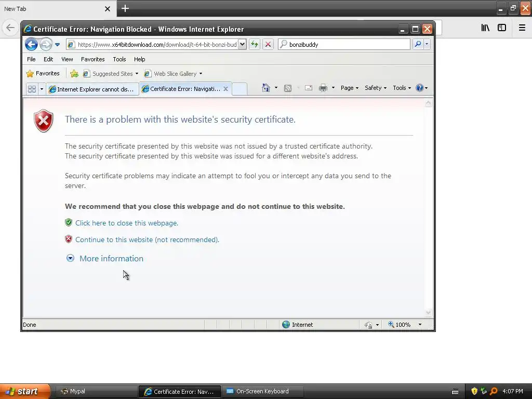Click the Home page icon
This screenshot has width=532, height=399.
coord(266,88)
